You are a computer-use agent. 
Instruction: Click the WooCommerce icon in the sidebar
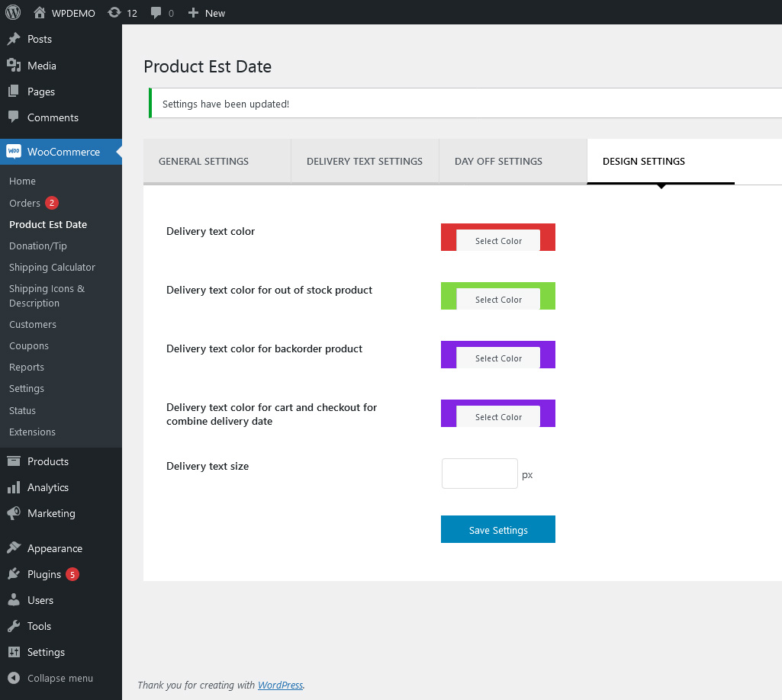coord(14,152)
